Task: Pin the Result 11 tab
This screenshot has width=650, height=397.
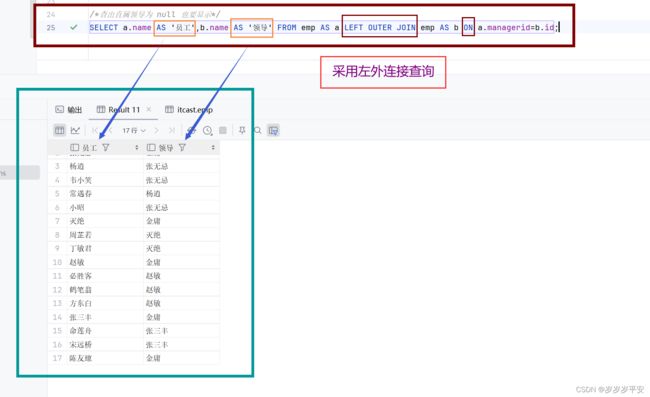Action: (x=242, y=131)
